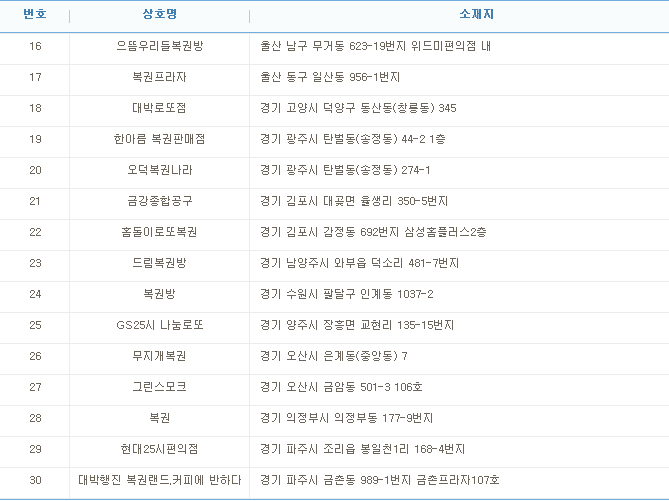Select the store name 현대25시편의점
669x501 pixels.
tap(160, 449)
